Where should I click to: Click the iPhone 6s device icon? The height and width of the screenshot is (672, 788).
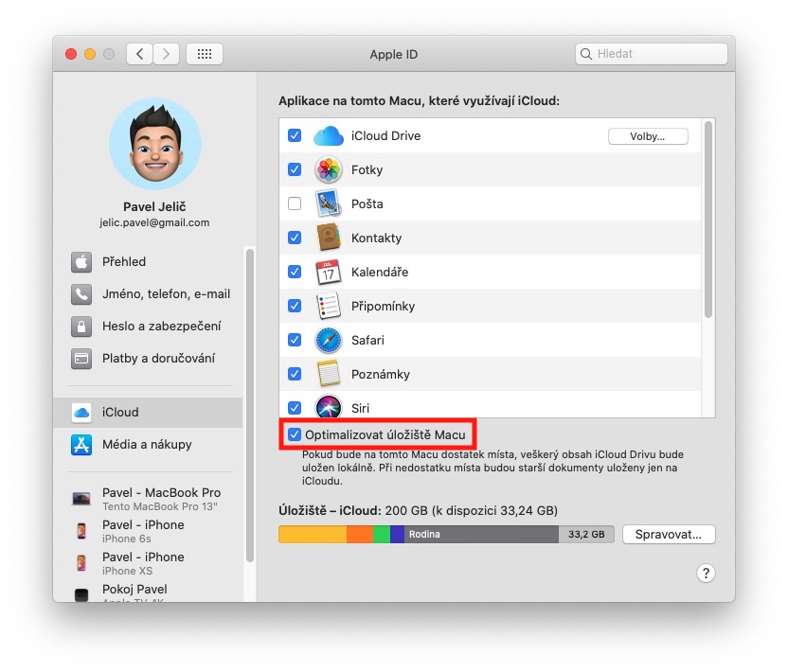(x=81, y=530)
